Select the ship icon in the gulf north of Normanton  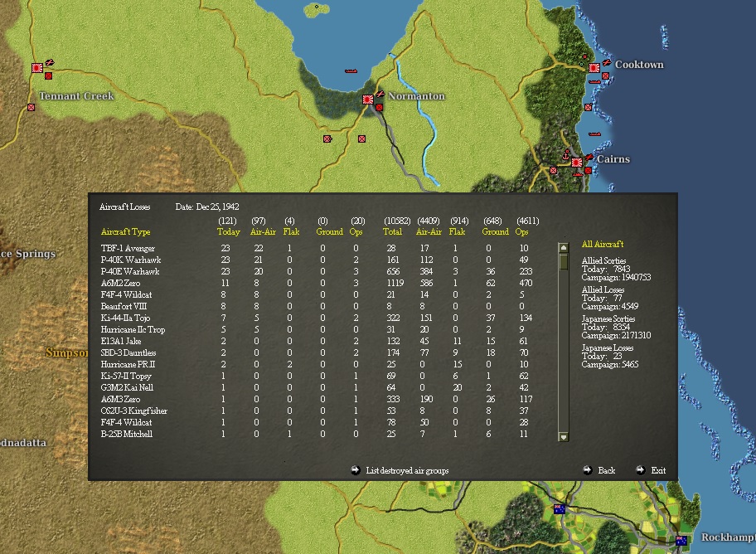[351, 71]
